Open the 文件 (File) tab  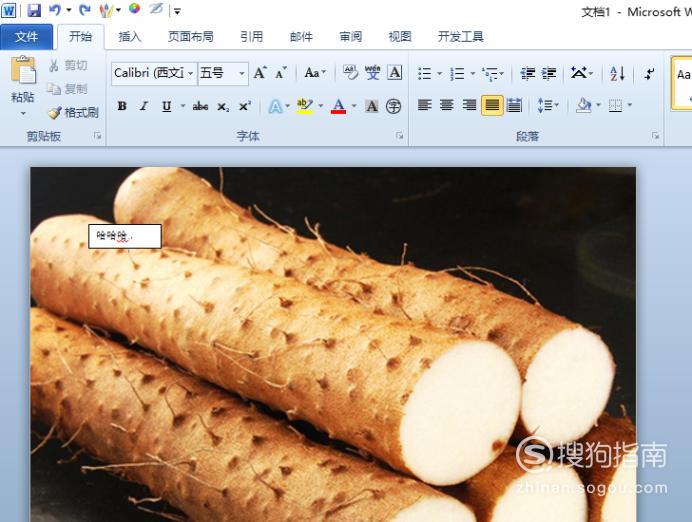coord(26,36)
